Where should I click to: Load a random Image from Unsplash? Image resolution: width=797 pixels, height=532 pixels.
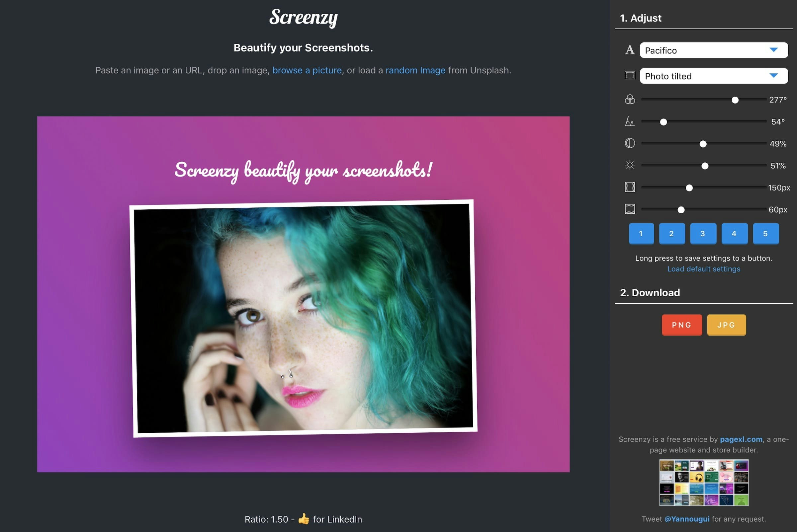pyautogui.click(x=415, y=70)
